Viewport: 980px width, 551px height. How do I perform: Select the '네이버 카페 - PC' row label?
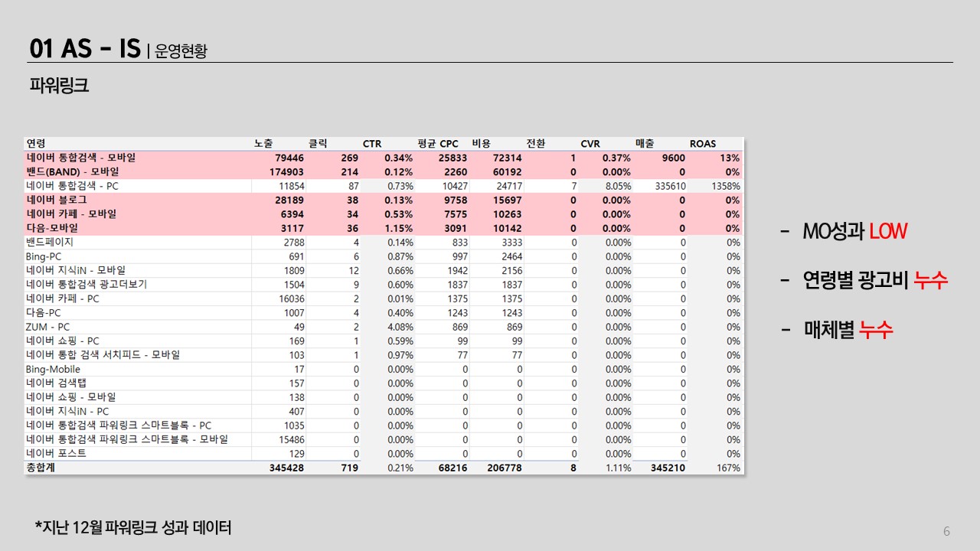pos(63,298)
